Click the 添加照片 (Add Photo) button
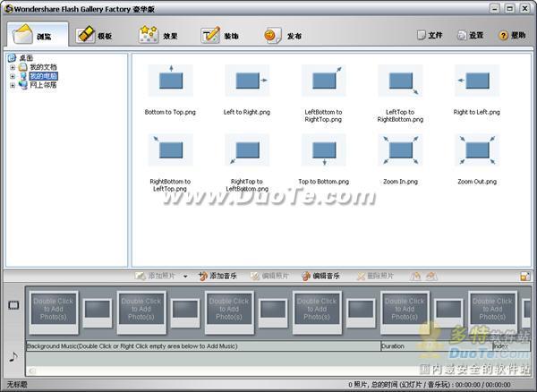 tap(156, 276)
